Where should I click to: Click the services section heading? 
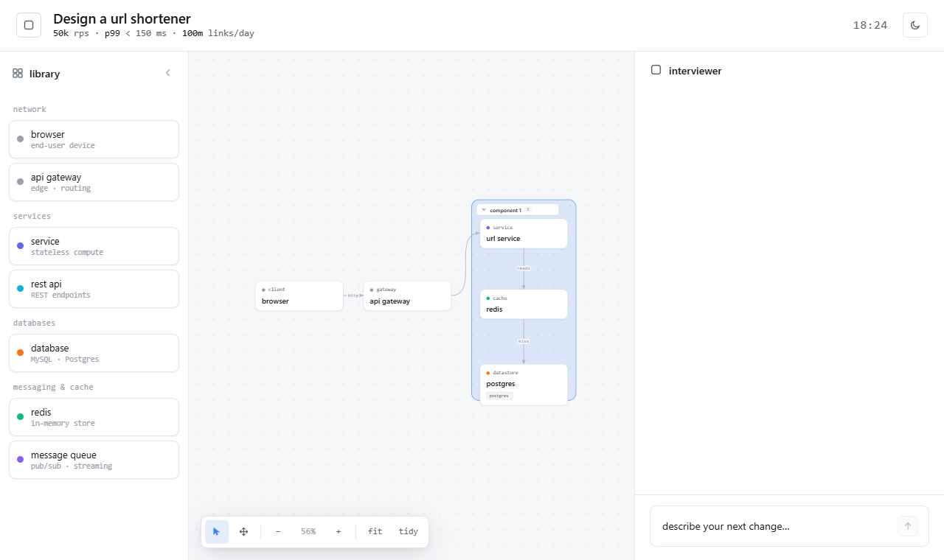(32, 216)
